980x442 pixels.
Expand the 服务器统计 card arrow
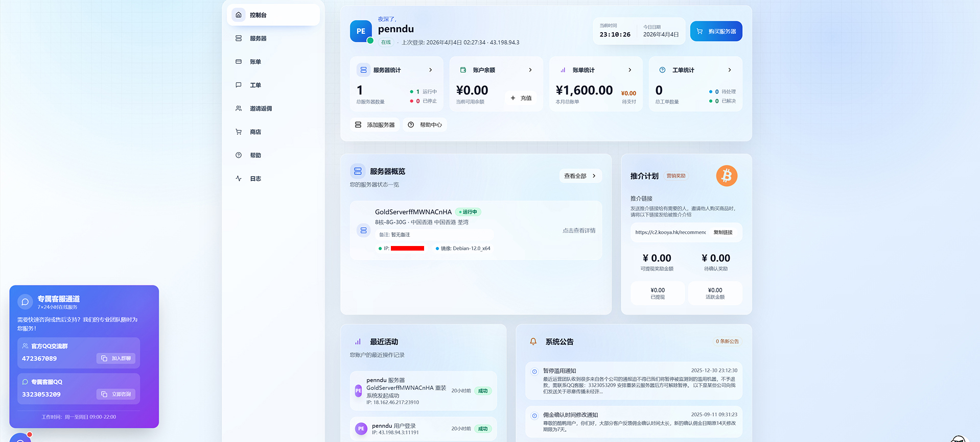click(430, 70)
